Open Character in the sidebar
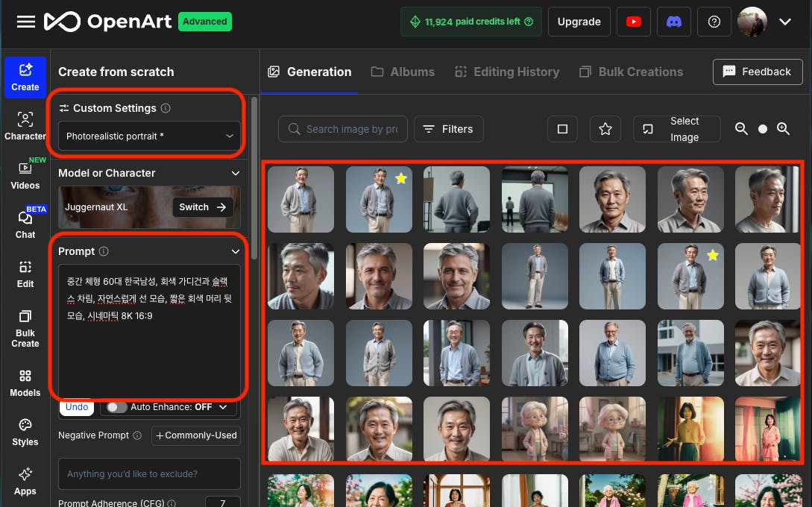 click(25, 126)
